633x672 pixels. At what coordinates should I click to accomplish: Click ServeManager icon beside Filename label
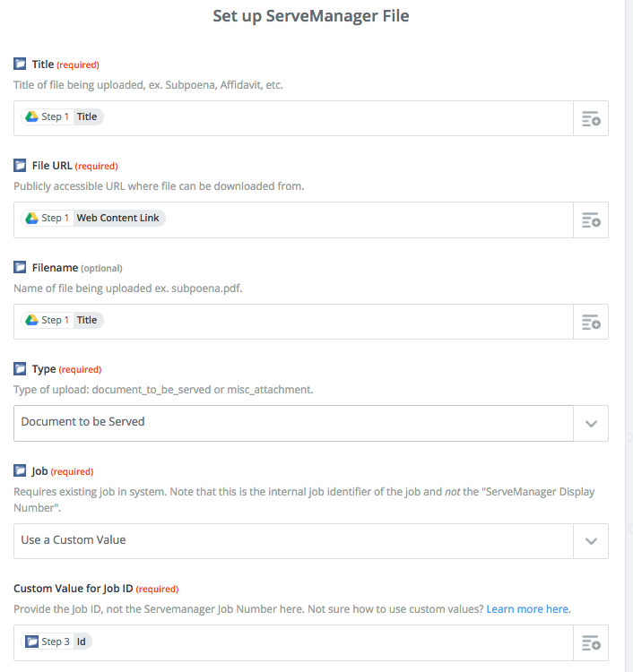(x=20, y=267)
